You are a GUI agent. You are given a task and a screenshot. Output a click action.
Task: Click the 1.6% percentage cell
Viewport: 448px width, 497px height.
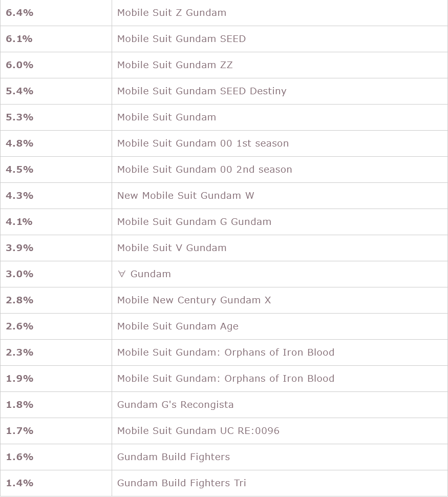tap(56, 457)
